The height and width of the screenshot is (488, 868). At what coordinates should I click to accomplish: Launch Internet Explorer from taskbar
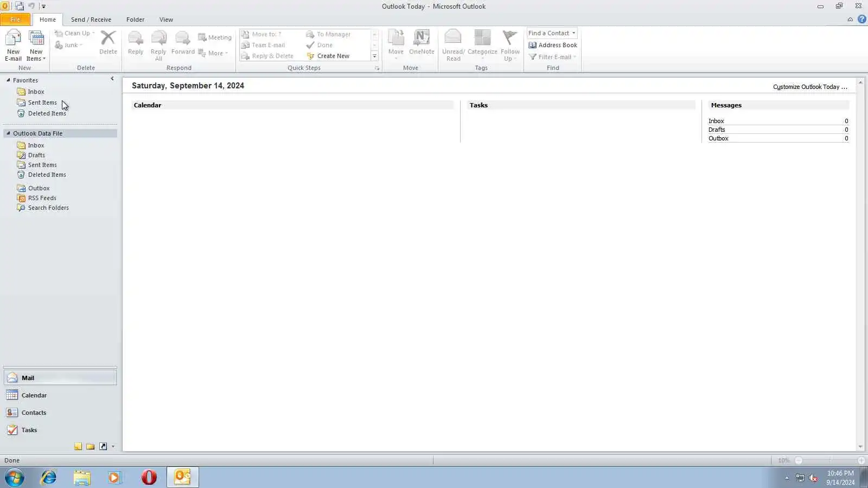(49, 478)
